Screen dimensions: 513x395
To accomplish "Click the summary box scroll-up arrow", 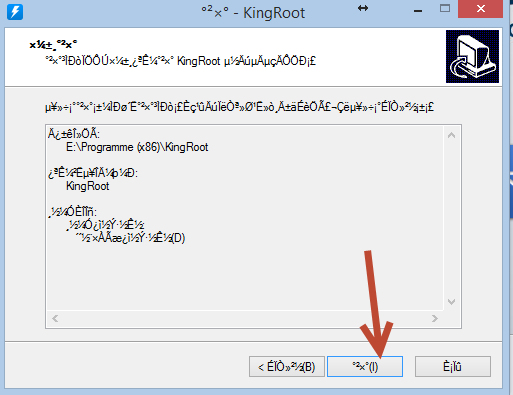I will (451, 135).
